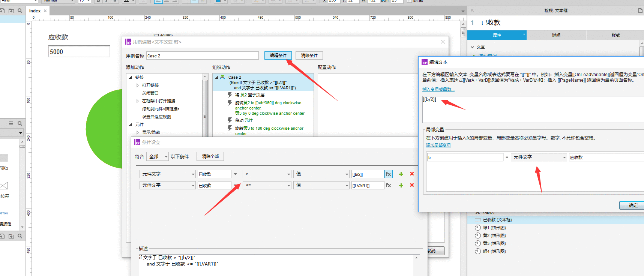Collapse the 元件 tree node

tap(131, 124)
